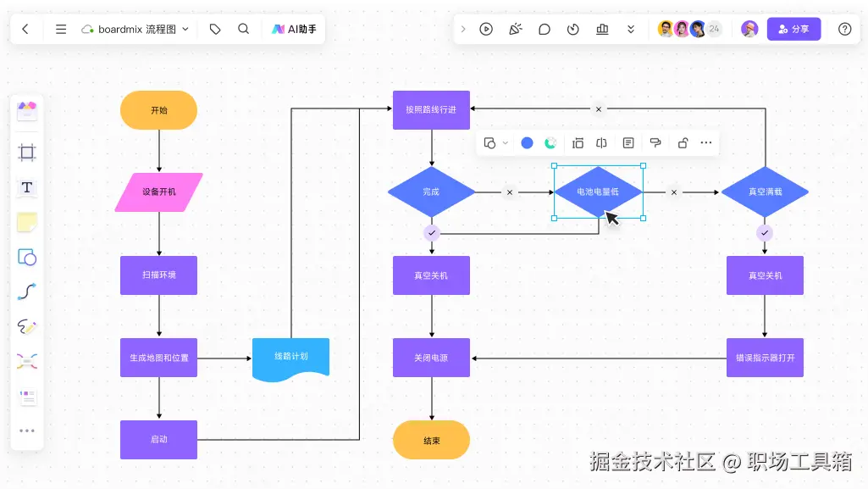Open the comments bubble icon

tap(545, 30)
